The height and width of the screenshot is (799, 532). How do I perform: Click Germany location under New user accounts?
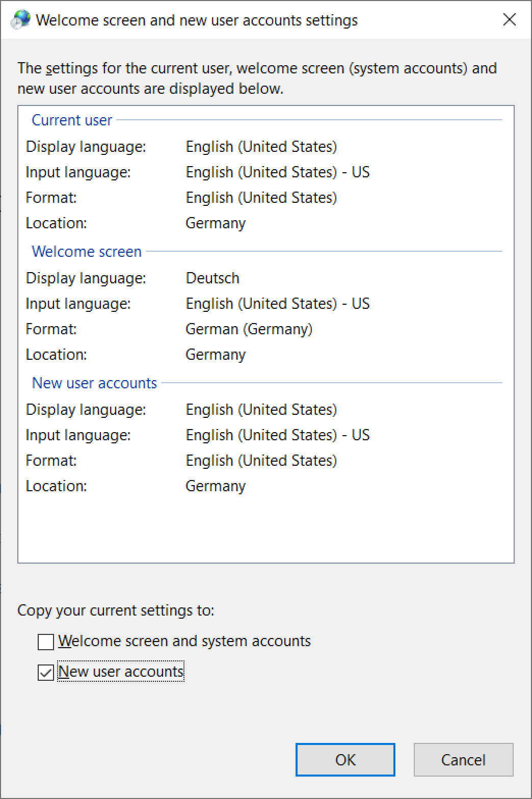pyautogui.click(x=216, y=486)
